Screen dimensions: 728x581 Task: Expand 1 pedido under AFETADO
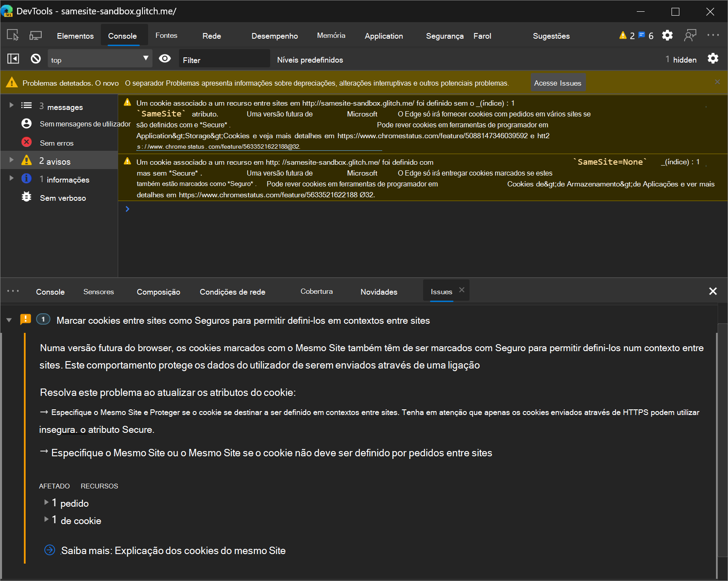coord(46,502)
